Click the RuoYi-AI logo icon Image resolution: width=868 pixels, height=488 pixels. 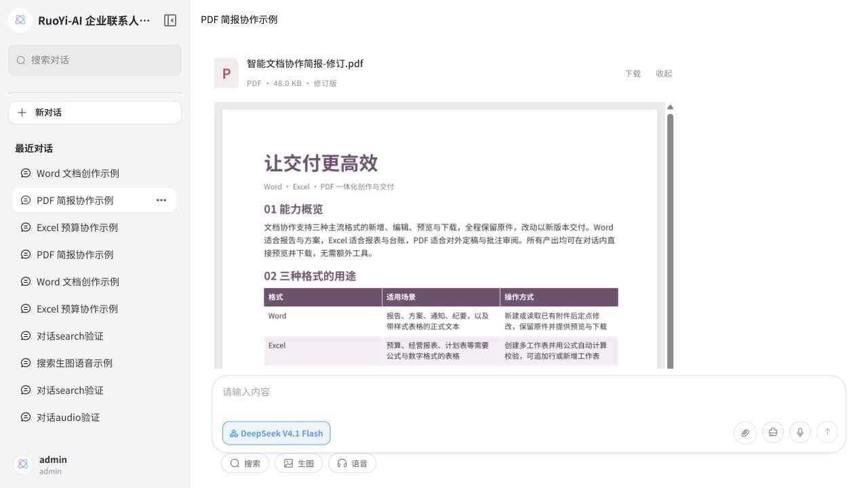click(20, 20)
